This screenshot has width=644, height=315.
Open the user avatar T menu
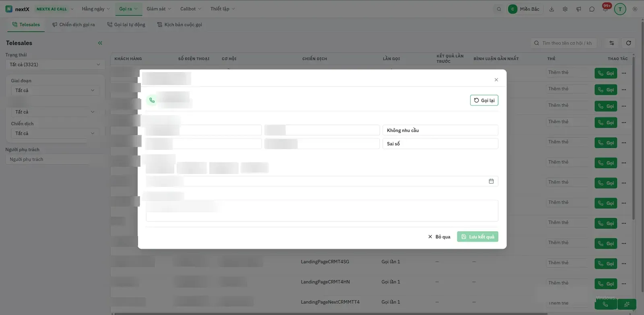[620, 9]
